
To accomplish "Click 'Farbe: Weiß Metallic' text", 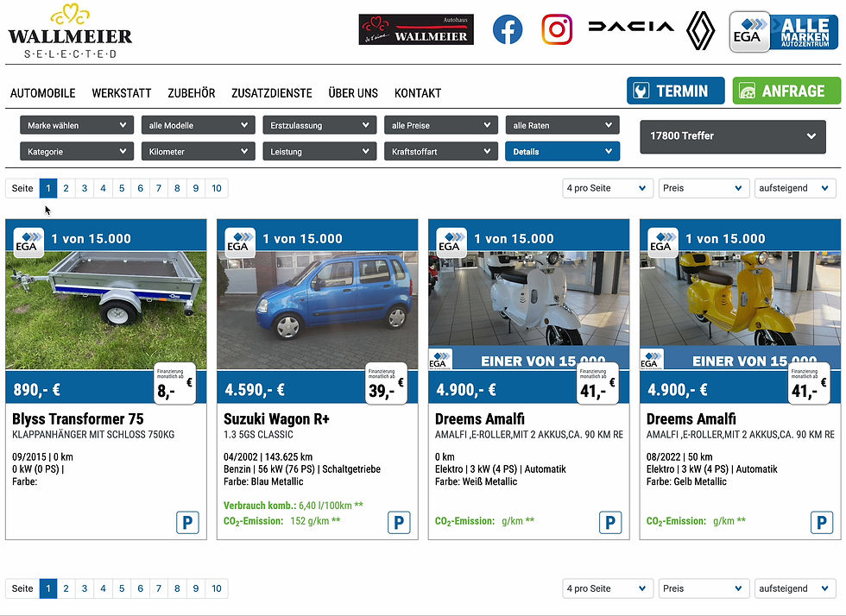I will coord(476,481).
